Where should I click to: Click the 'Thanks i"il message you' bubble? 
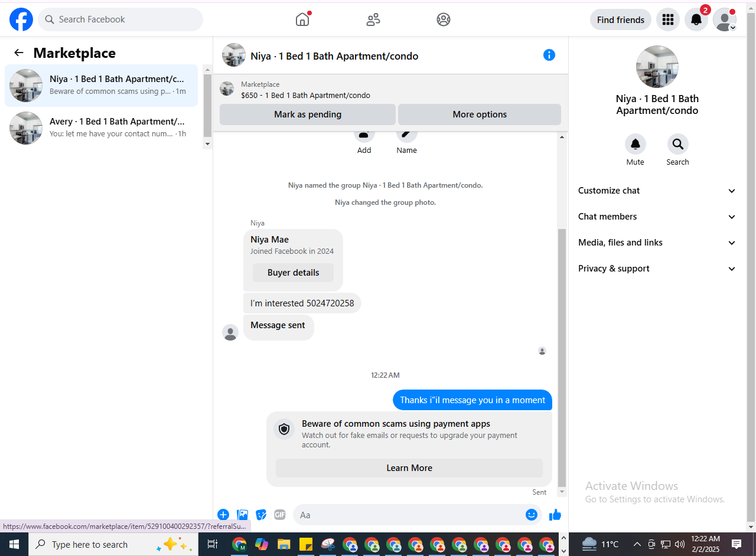(x=472, y=400)
